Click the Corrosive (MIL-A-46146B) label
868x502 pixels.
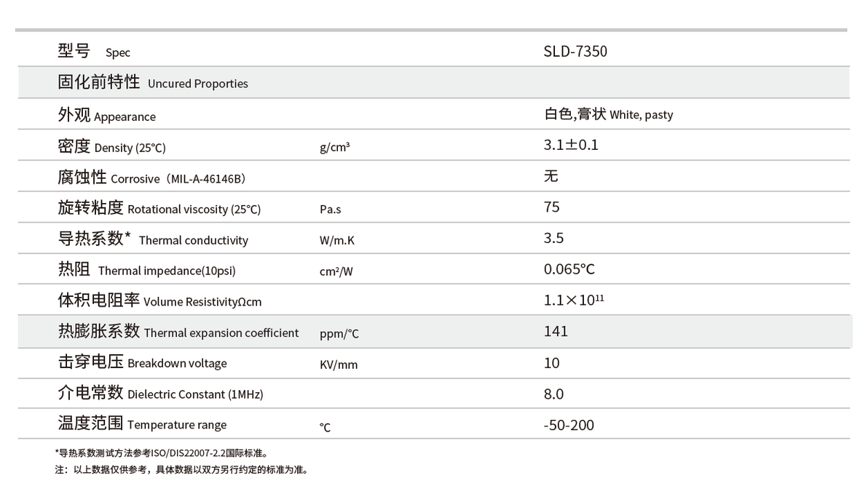coord(151,178)
